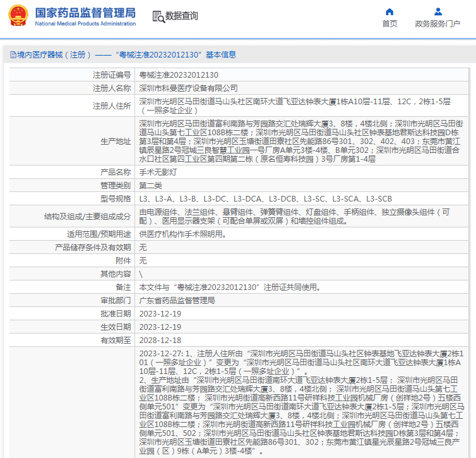
Task: Select the 数据查询 text label
Action: pos(182,16)
